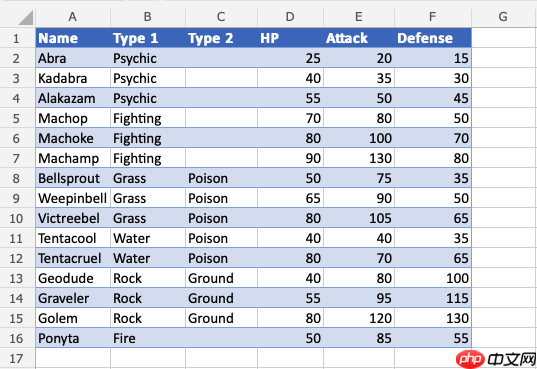
Task: Select row 8 header
Action: coord(16,178)
